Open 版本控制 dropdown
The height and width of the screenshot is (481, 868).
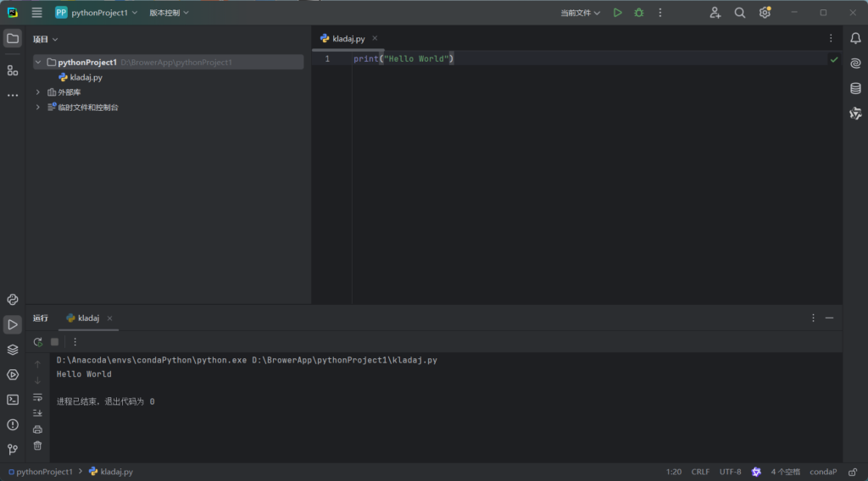pyautogui.click(x=169, y=12)
